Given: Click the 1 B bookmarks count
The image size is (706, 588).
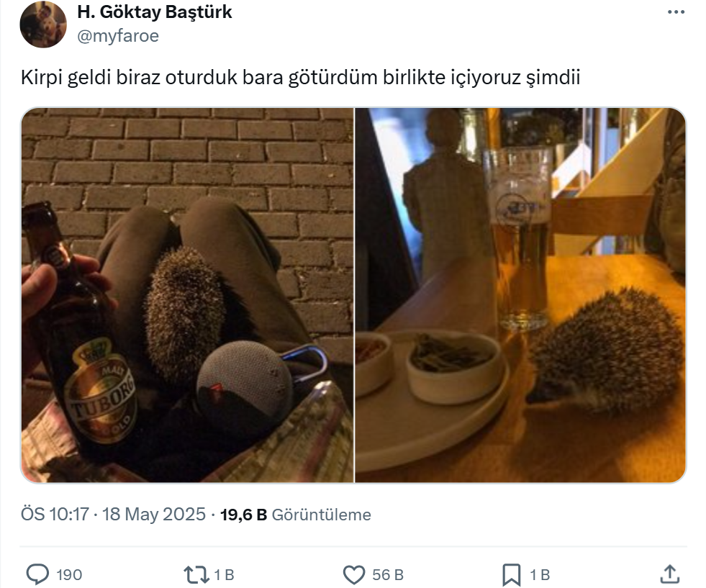Looking at the screenshot, I should tap(540, 575).
